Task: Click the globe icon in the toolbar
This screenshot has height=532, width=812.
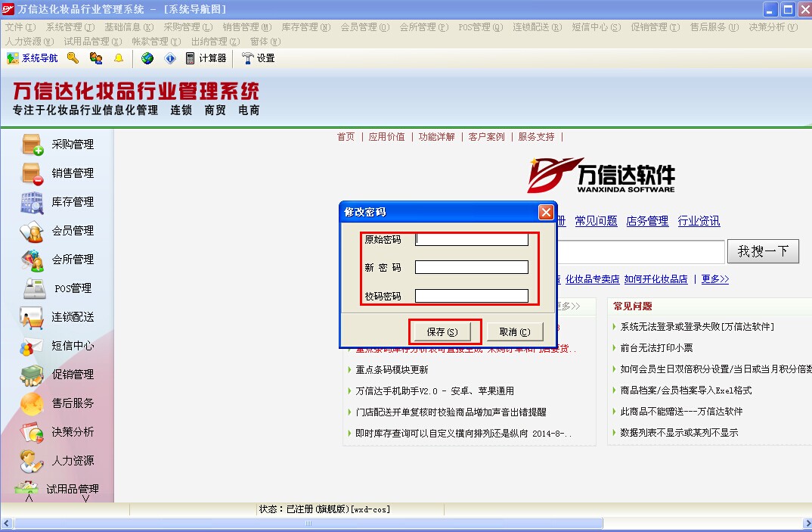Action: (x=147, y=58)
